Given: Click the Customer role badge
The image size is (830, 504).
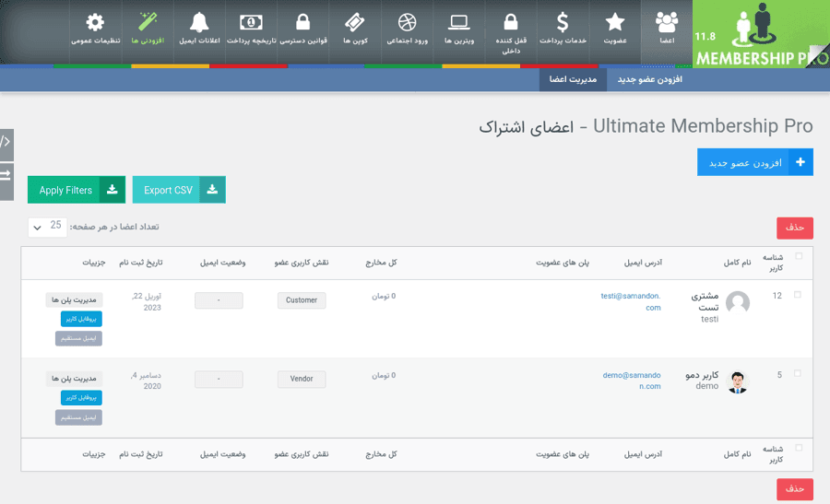Looking at the screenshot, I should (x=302, y=299).
